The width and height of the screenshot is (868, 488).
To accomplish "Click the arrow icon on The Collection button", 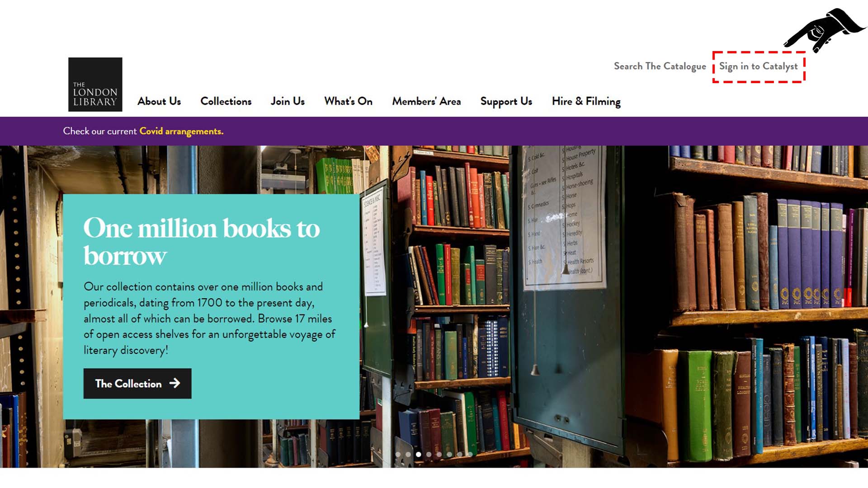I will 175,384.
